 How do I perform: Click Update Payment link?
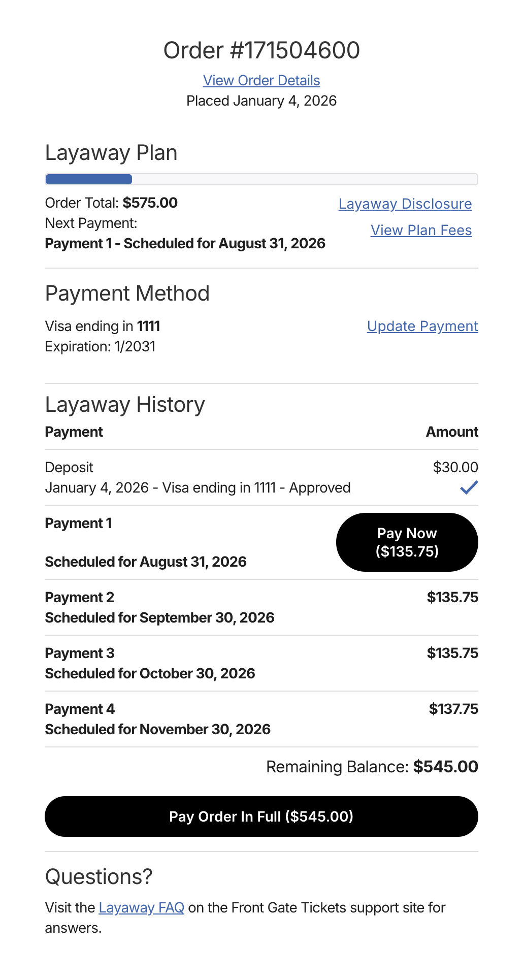(x=422, y=326)
